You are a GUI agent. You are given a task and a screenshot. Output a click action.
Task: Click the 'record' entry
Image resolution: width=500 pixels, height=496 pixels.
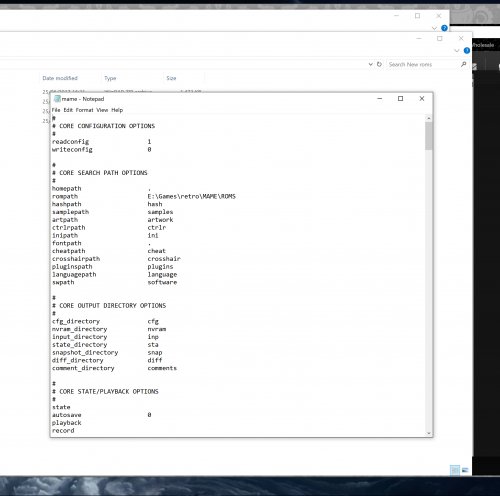[x=63, y=431]
